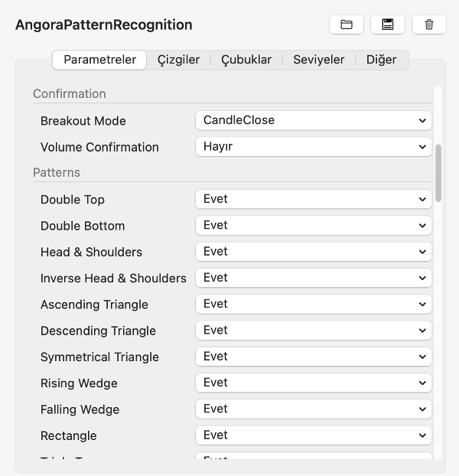Open the Rectangle dropdown
459x476 pixels.
(x=314, y=435)
